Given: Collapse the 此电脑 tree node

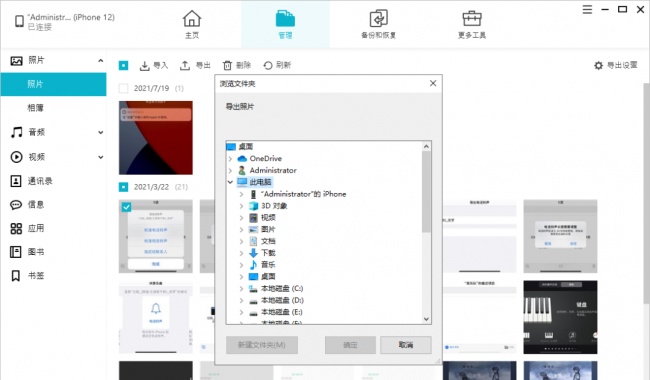Looking at the screenshot, I should [230, 182].
